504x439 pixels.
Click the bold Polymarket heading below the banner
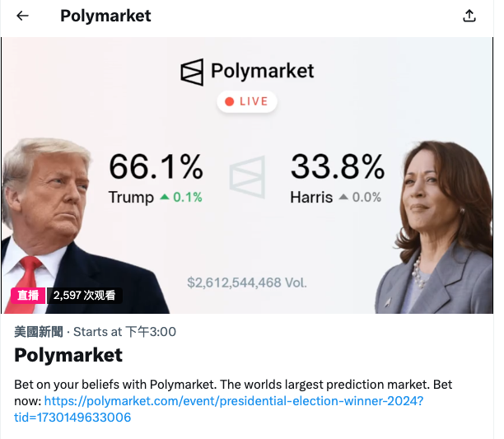point(68,355)
